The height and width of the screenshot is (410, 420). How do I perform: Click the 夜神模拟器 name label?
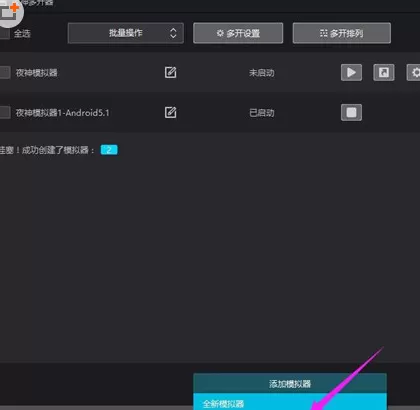[x=37, y=73]
